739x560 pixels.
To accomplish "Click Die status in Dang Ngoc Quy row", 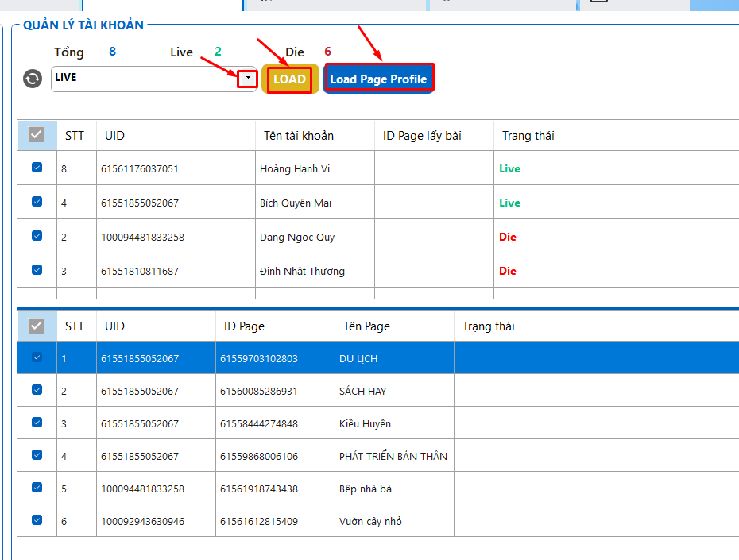I will [x=508, y=237].
